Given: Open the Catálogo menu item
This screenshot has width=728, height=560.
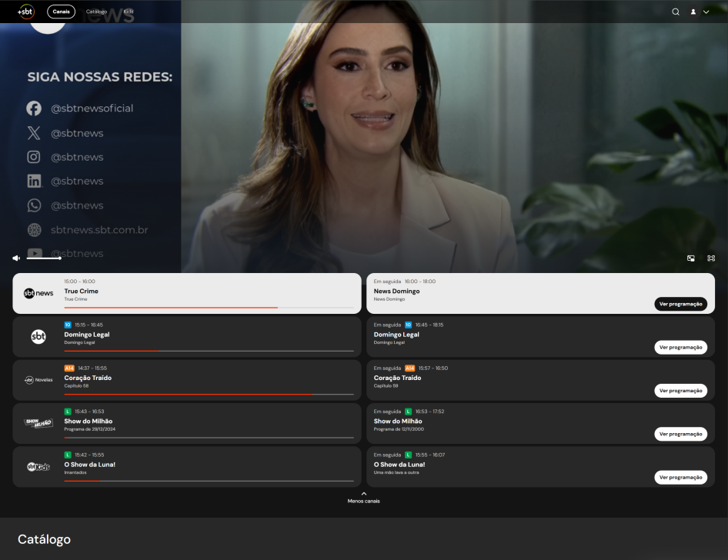Looking at the screenshot, I should (x=96, y=12).
